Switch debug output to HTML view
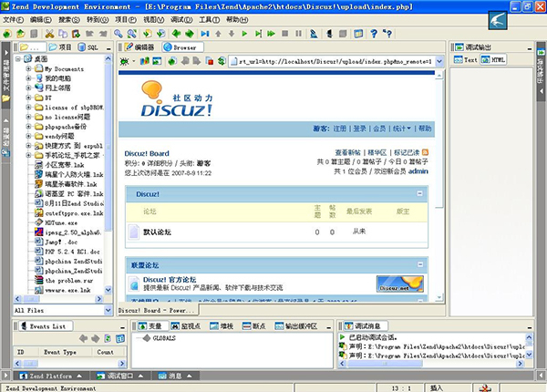 click(x=497, y=59)
